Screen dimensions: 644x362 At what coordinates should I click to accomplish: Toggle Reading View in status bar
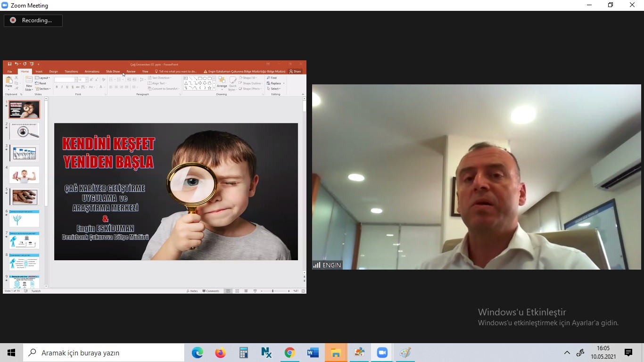(x=246, y=291)
